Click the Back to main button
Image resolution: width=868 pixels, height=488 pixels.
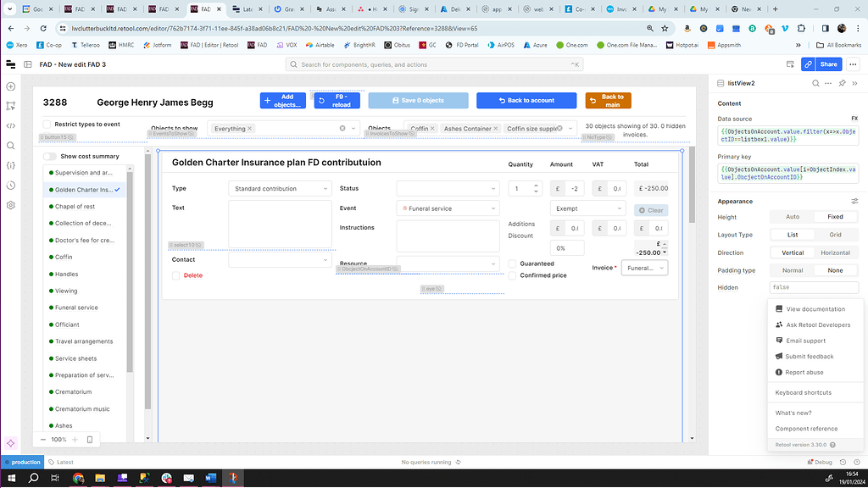click(608, 99)
